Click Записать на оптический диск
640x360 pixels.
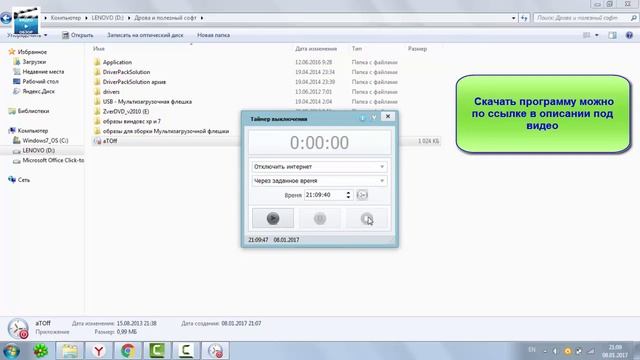click(x=145, y=35)
